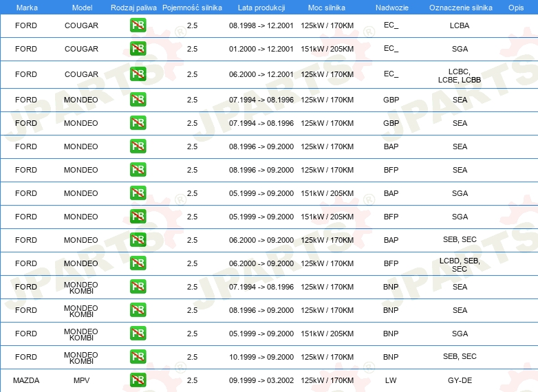The image size is (538, 392).
Task: Click the 2.5 capacity cell in the MAZDA row
Action: [x=192, y=380]
